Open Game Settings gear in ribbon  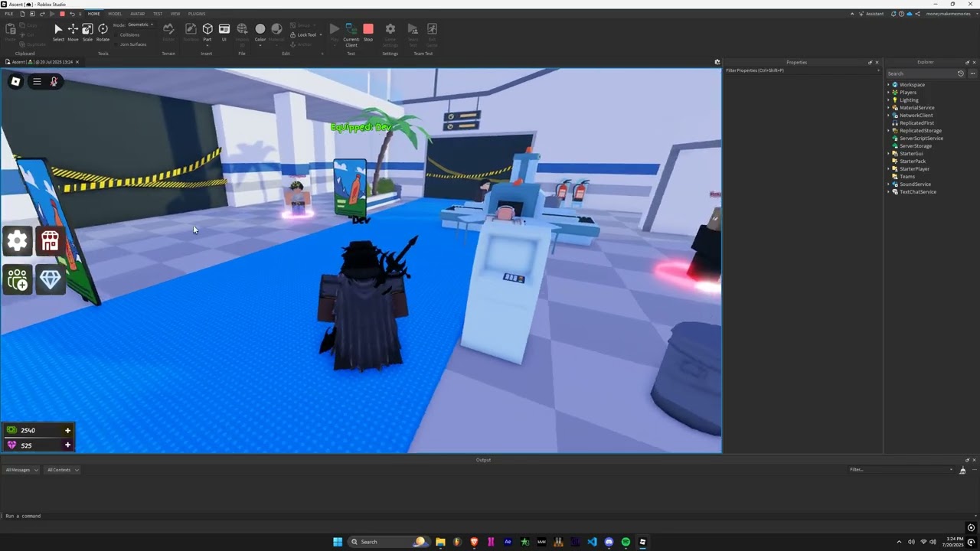pos(390,34)
